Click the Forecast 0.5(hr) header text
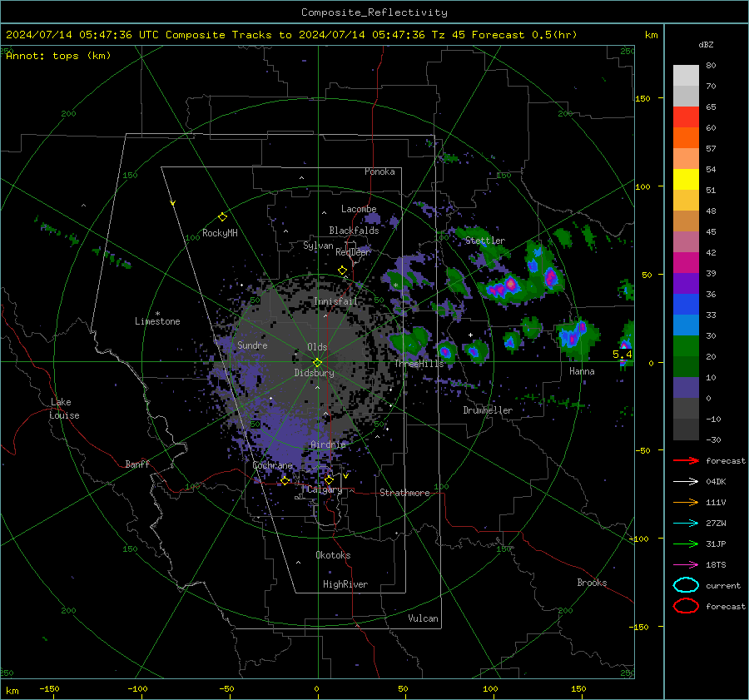The image size is (749, 700). pyautogui.click(x=524, y=35)
